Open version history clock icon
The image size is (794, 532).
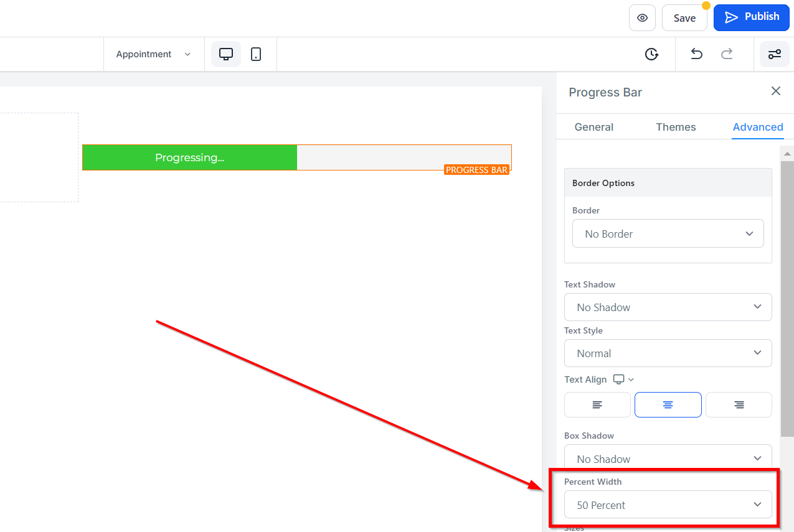pyautogui.click(x=651, y=54)
